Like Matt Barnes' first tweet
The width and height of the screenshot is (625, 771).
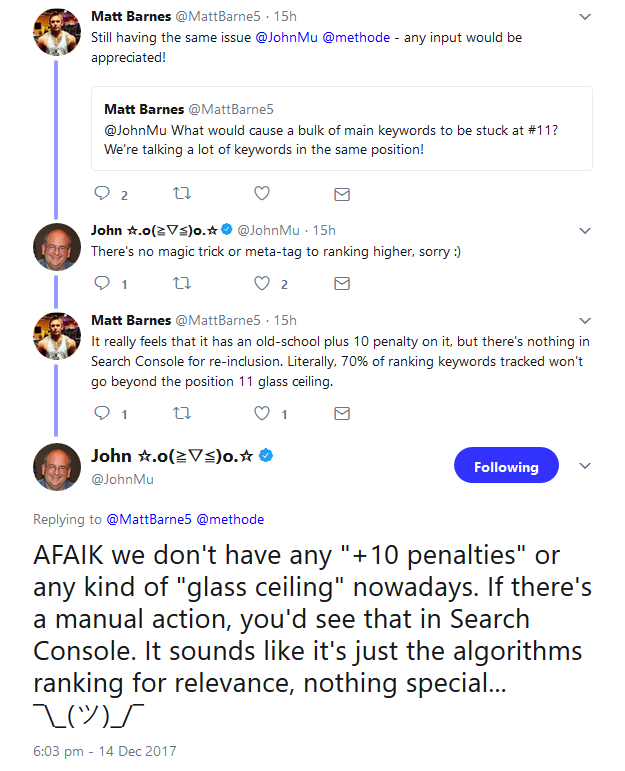[262, 193]
